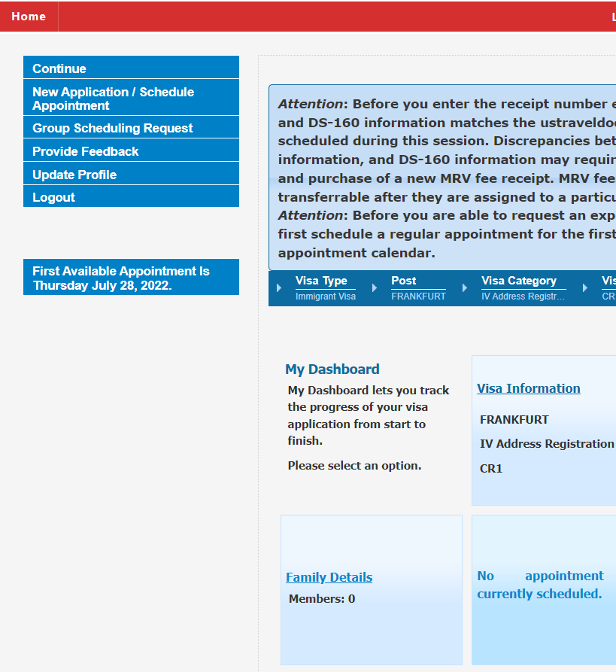
Task: Click the Members: 0 family details tile
Action: [372, 590]
